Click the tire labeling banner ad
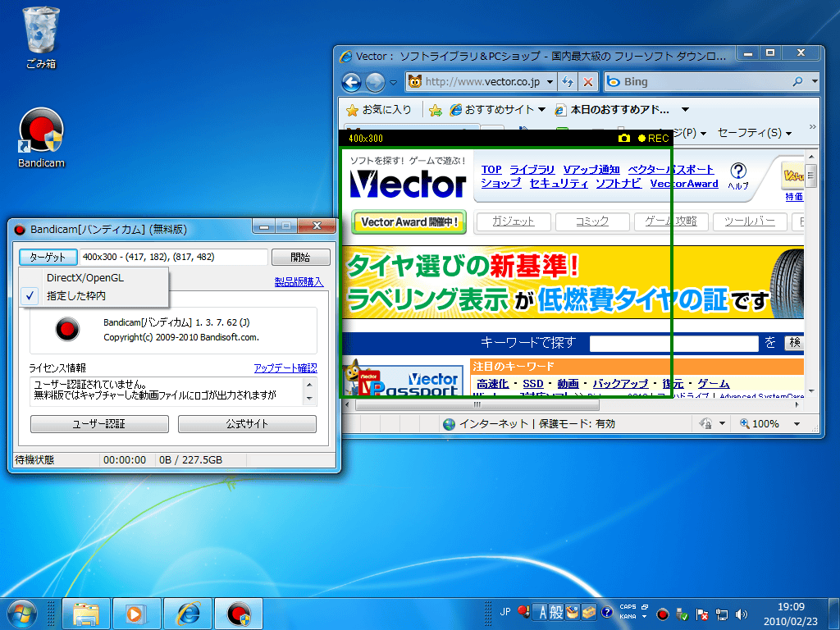Screen dimensions: 840x630 pos(573,282)
